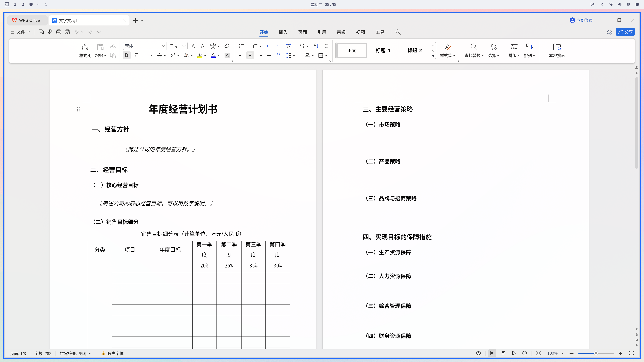Apply the 标题 1 heading style

tap(383, 50)
